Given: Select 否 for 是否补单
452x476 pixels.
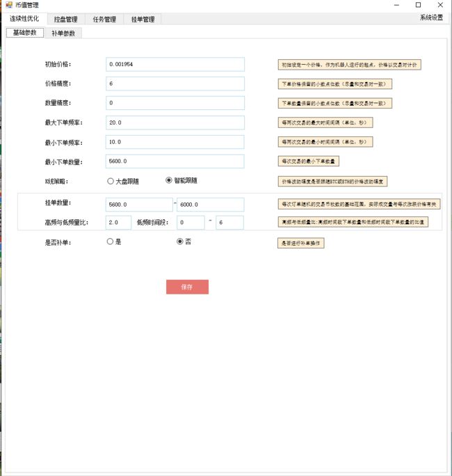Looking at the screenshot, I should [184, 241].
